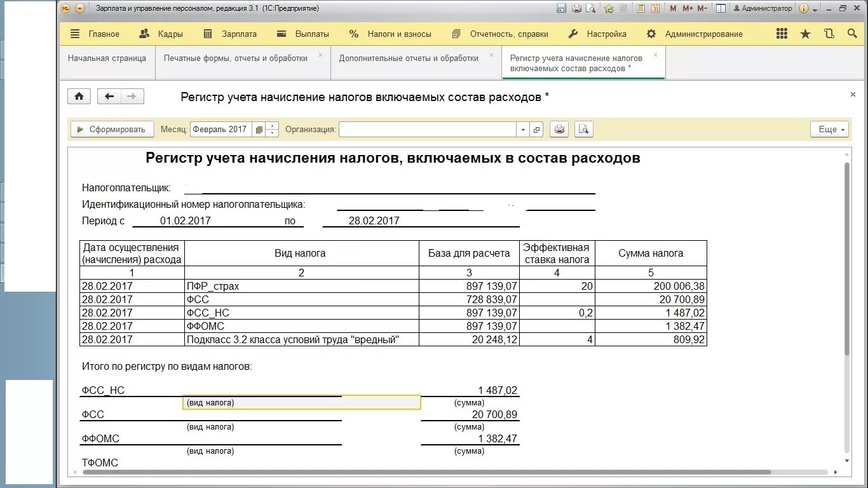Click the Сумма налога column header
Image resolution: width=868 pixels, height=488 pixels.
(x=651, y=253)
